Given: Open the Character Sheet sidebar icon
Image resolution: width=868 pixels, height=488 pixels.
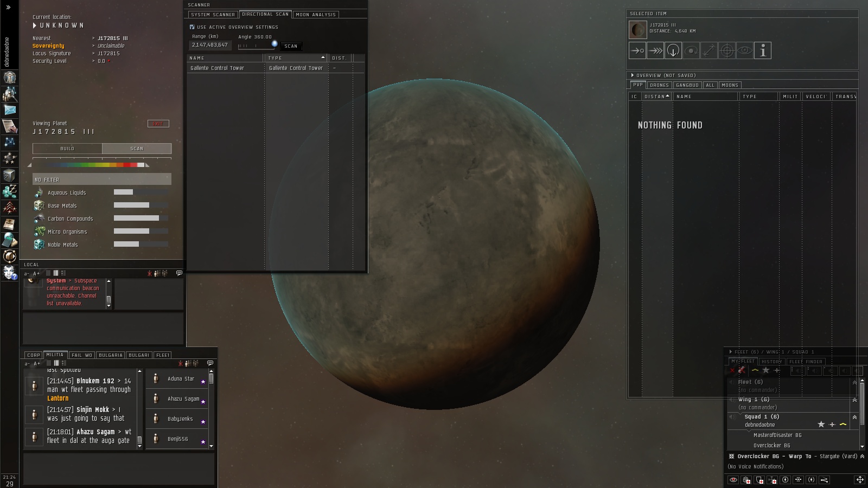Looking at the screenshot, I should 10,78.
